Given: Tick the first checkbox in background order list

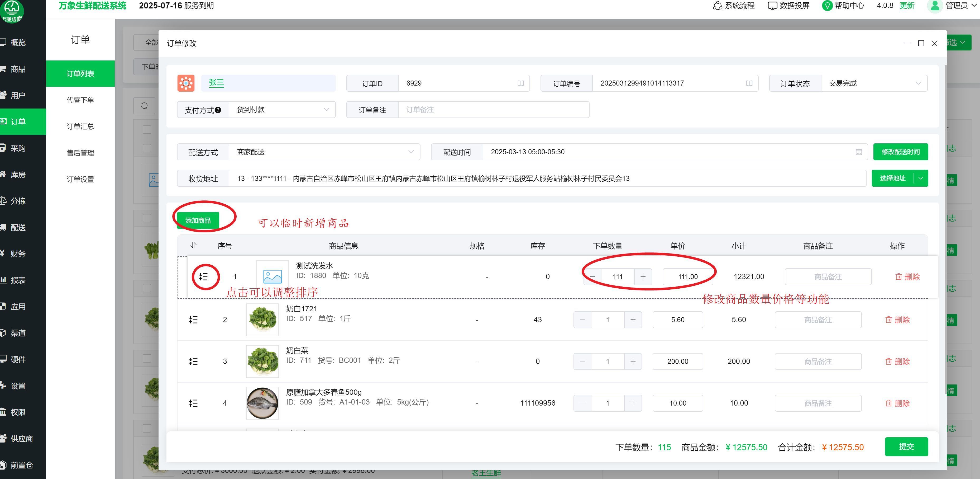Looking at the screenshot, I should [147, 129].
